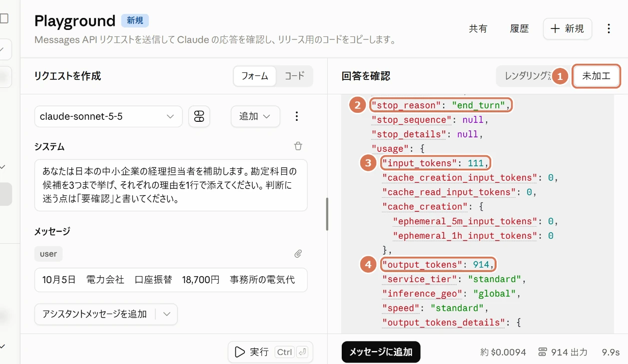Click the trash icon next to システム
Screen dimensions: 628x364
[x=298, y=146]
